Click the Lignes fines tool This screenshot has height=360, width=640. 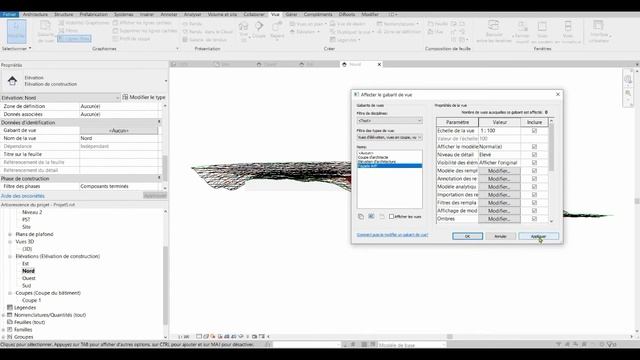tap(74, 39)
